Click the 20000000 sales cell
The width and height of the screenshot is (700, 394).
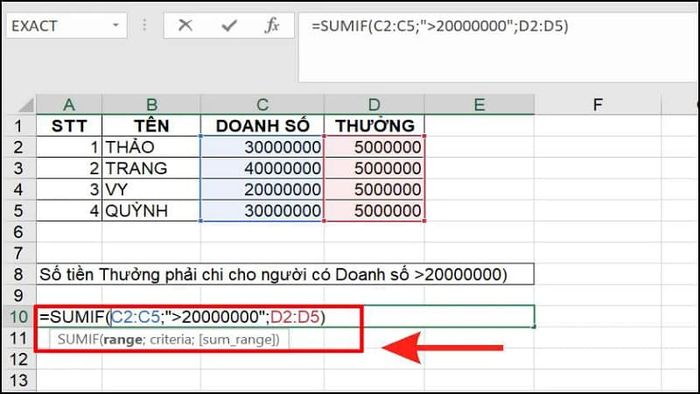[262, 190]
